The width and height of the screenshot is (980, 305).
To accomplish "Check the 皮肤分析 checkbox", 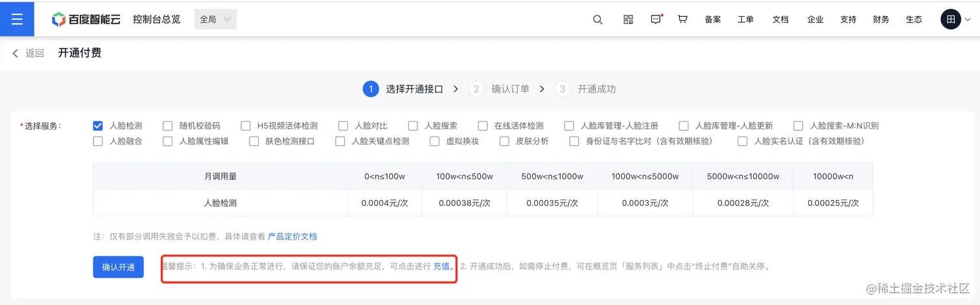I will 505,141.
